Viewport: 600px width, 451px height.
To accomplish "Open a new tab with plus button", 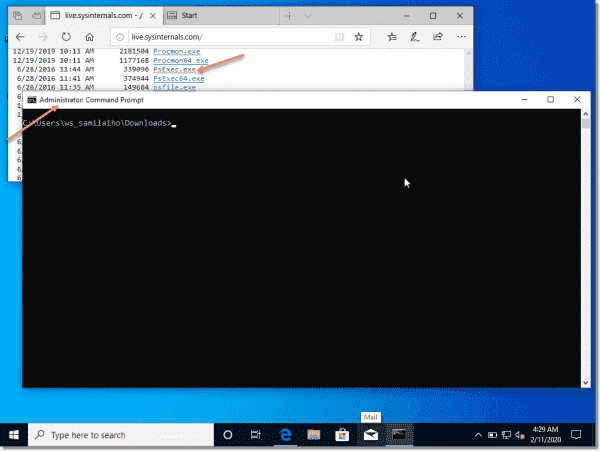I will (x=289, y=16).
